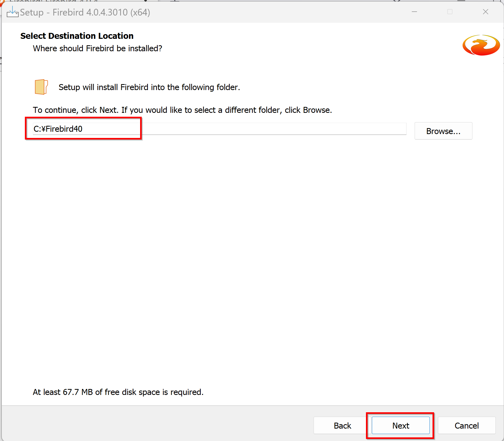This screenshot has height=441, width=504.
Task: Click the setup installer icon in title bar
Action: coord(12,12)
